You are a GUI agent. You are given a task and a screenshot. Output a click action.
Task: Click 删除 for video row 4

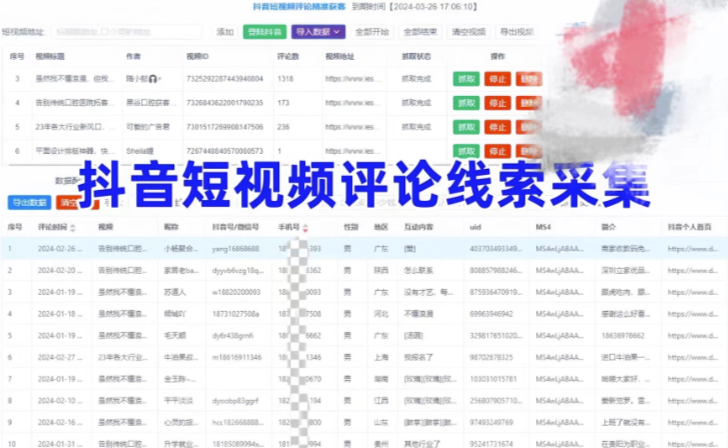click(x=529, y=103)
